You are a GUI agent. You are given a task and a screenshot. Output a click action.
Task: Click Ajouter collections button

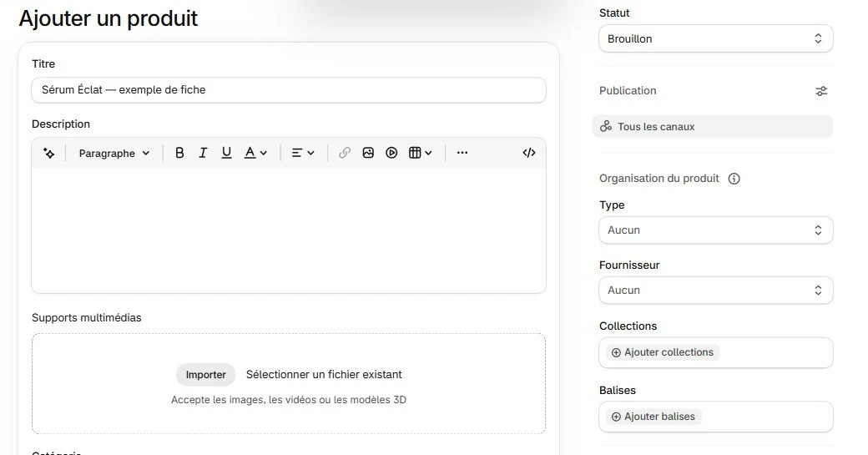663,352
